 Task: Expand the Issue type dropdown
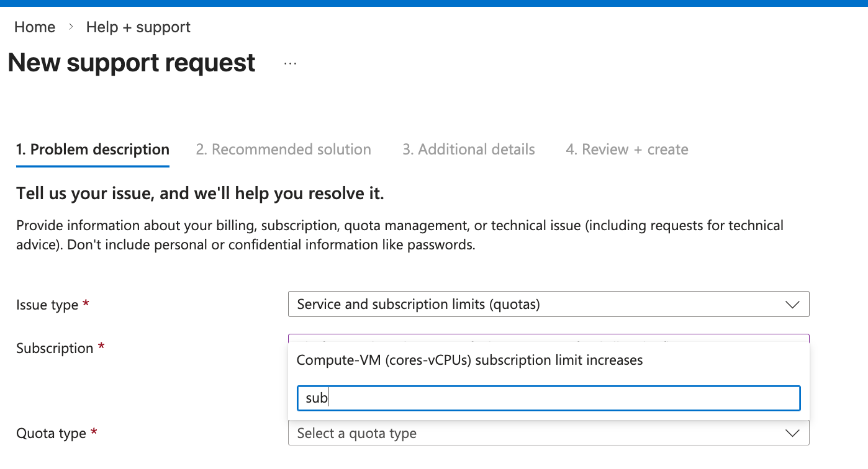tap(549, 305)
